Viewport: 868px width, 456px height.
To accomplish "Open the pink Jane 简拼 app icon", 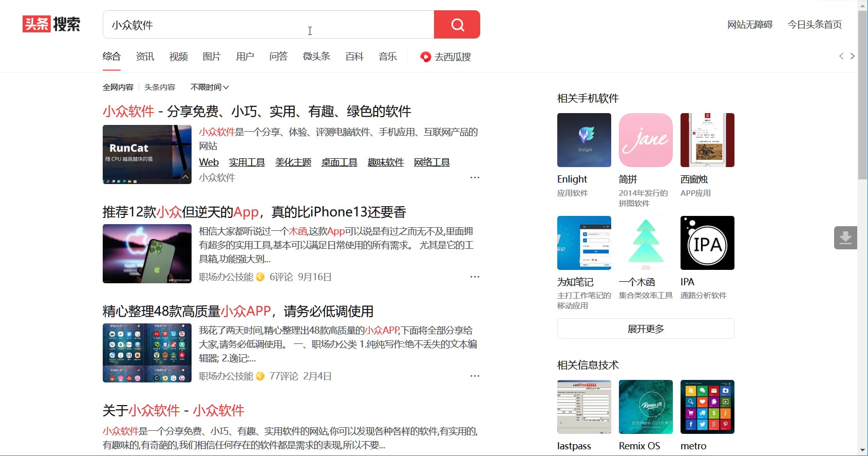I will pyautogui.click(x=646, y=140).
